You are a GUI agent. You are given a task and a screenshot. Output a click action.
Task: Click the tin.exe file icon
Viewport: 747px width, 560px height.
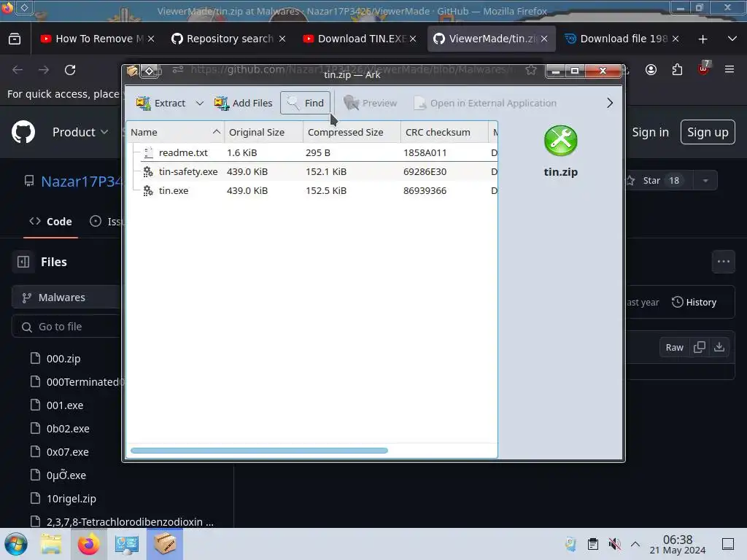coord(148,190)
